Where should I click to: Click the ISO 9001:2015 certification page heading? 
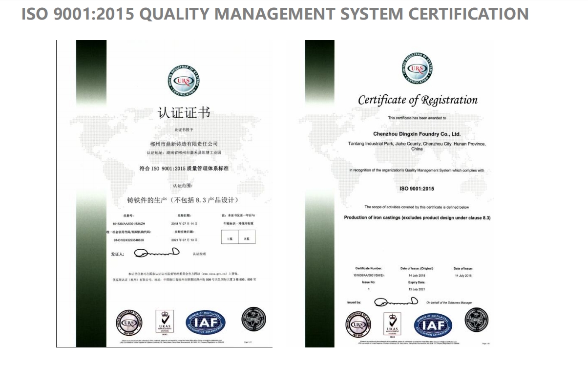[x=275, y=14]
